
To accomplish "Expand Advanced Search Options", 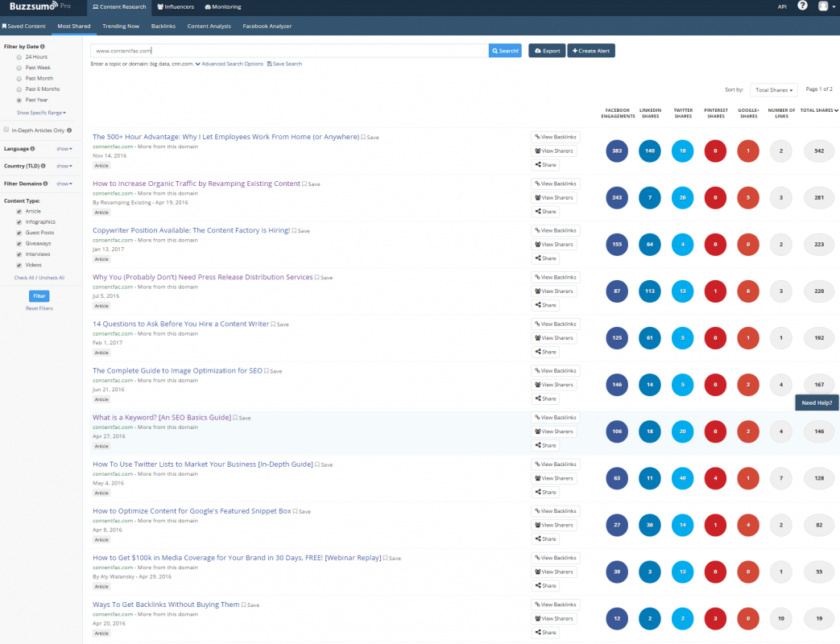I will tap(230, 64).
